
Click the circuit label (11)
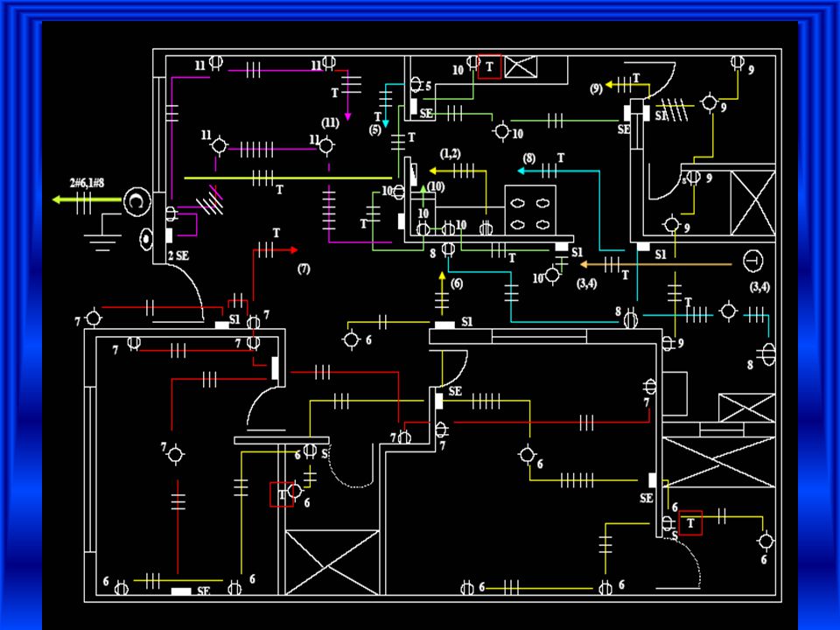330,123
